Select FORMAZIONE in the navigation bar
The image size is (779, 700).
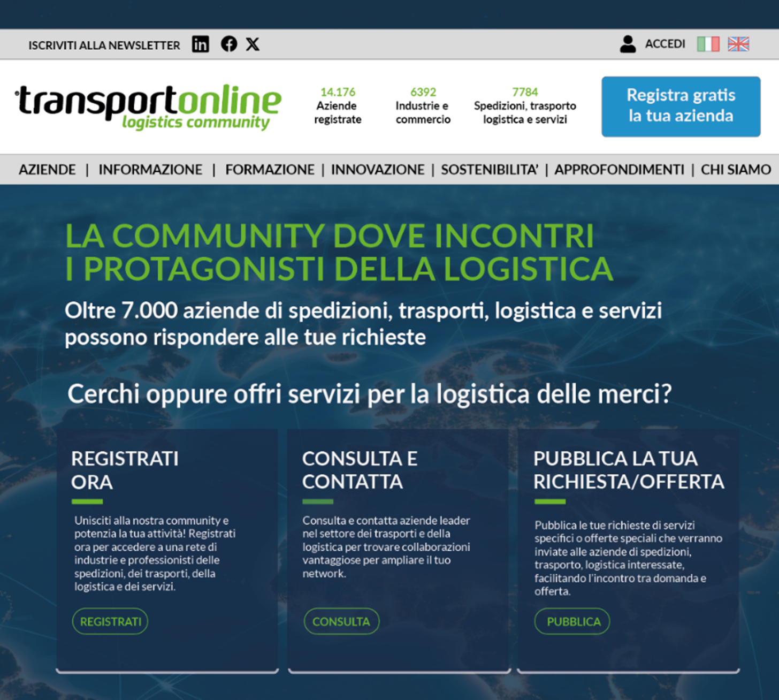pos(270,170)
